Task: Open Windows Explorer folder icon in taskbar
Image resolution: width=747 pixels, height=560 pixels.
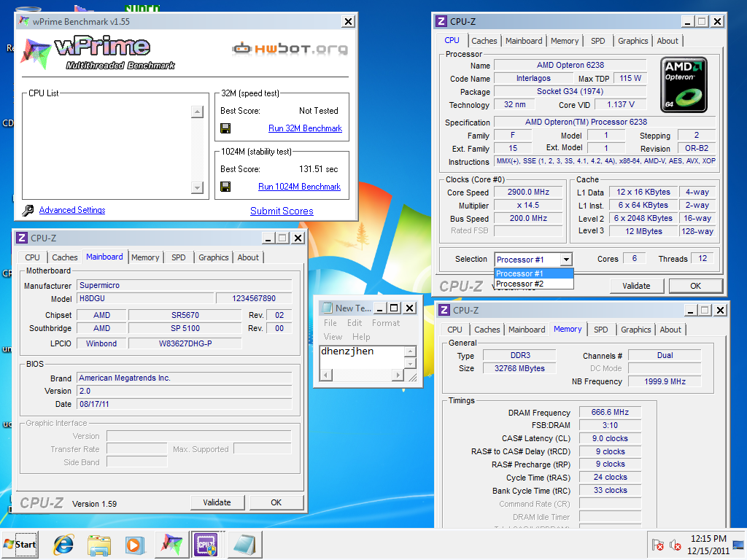Action: click(x=99, y=545)
